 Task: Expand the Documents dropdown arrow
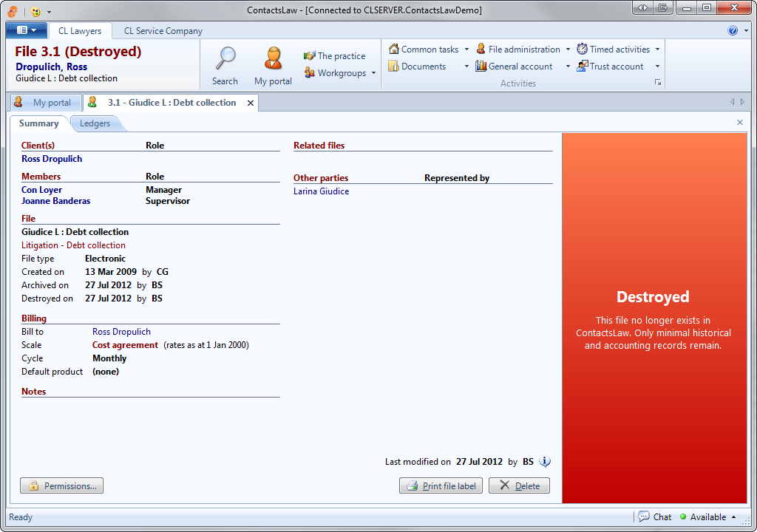pos(466,66)
